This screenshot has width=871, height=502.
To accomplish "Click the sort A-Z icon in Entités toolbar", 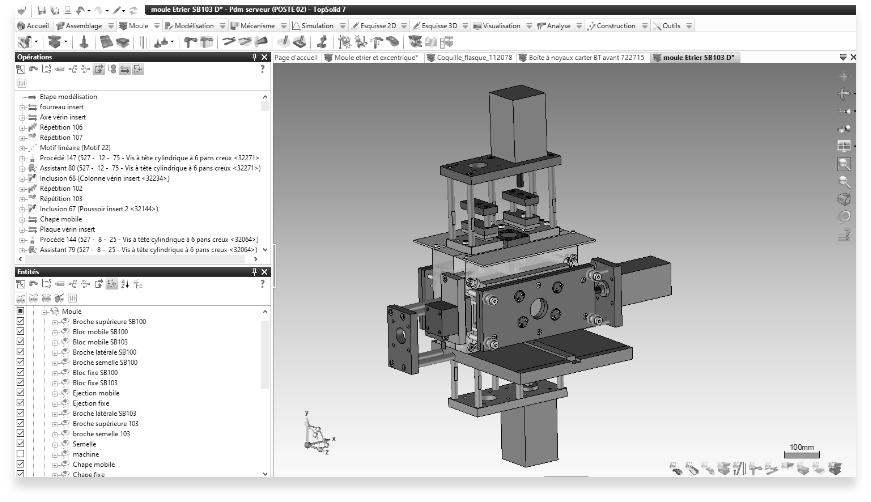I will click(x=125, y=284).
